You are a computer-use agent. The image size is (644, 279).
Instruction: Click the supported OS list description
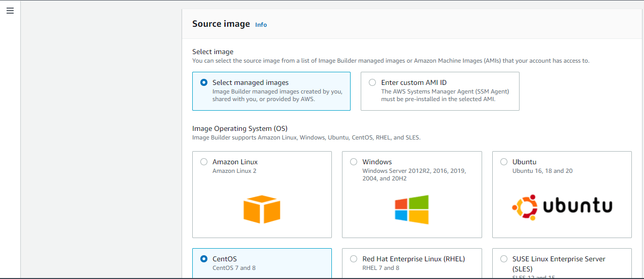(x=307, y=137)
